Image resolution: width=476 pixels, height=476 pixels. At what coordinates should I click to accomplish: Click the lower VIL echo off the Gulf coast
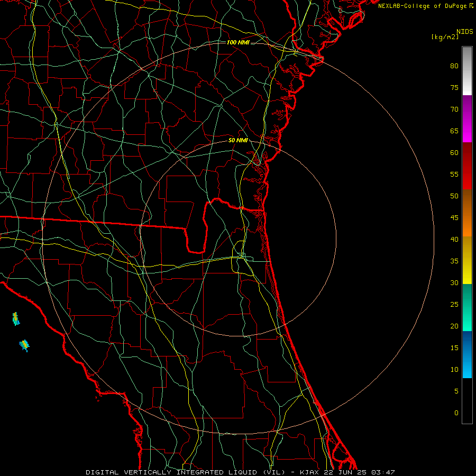click(x=24, y=345)
